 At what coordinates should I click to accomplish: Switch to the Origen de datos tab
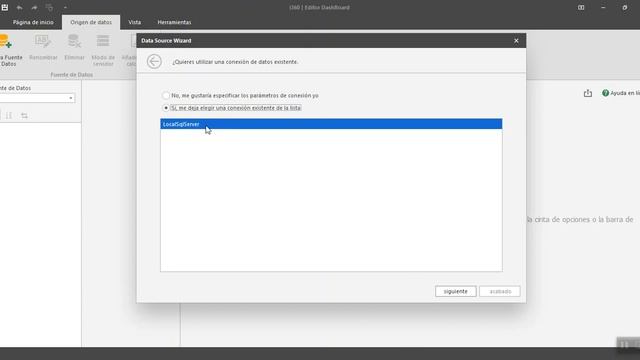(91, 22)
